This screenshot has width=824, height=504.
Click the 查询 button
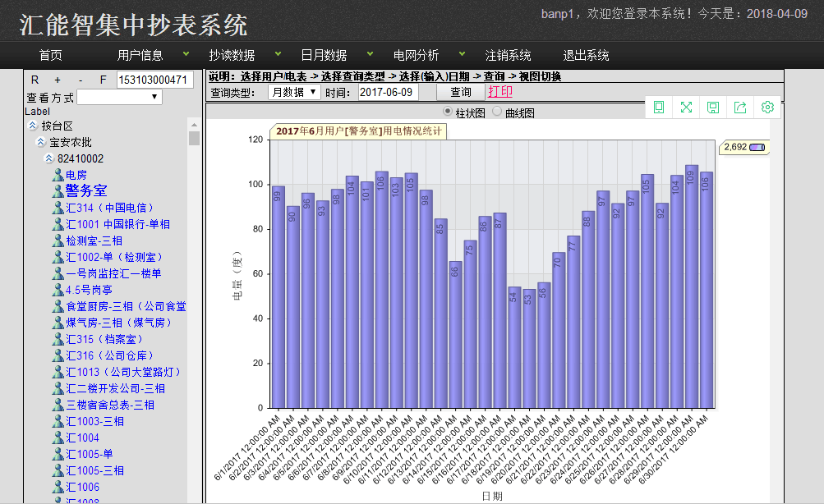click(x=460, y=93)
